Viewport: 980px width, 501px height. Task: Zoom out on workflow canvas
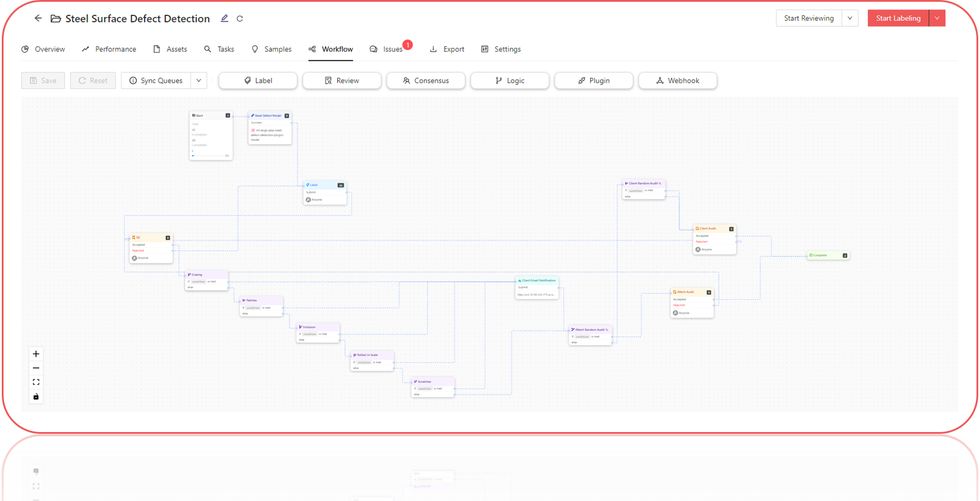point(36,368)
